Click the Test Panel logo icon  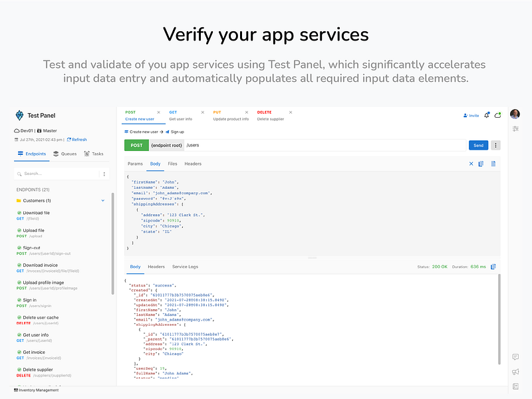20,115
